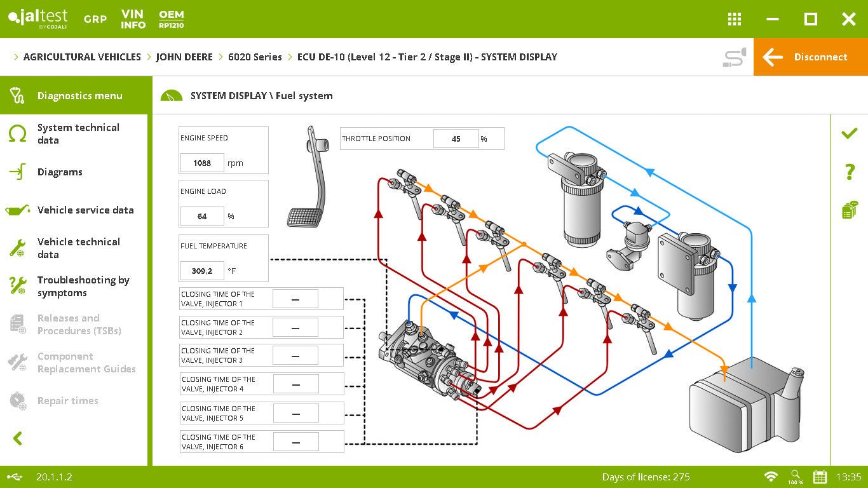Open the diagnostic report notes icon
Viewport: 868px width, 488px height.
click(x=850, y=210)
